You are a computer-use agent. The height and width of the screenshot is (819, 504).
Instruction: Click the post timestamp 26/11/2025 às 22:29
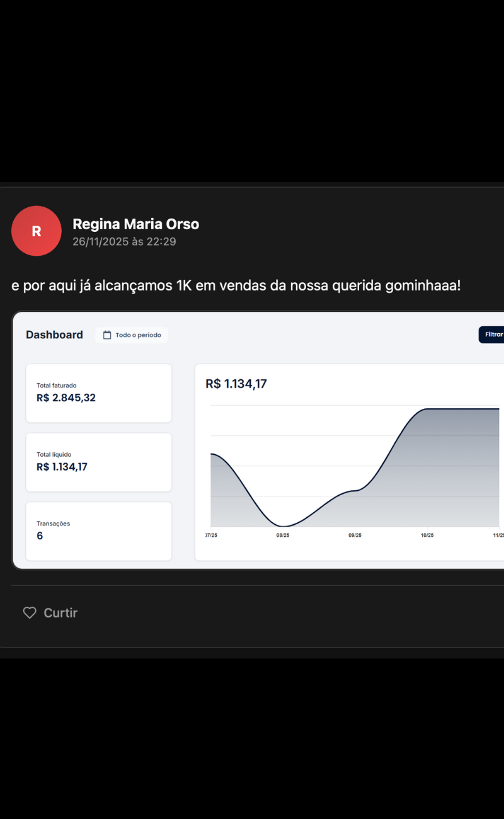point(124,241)
